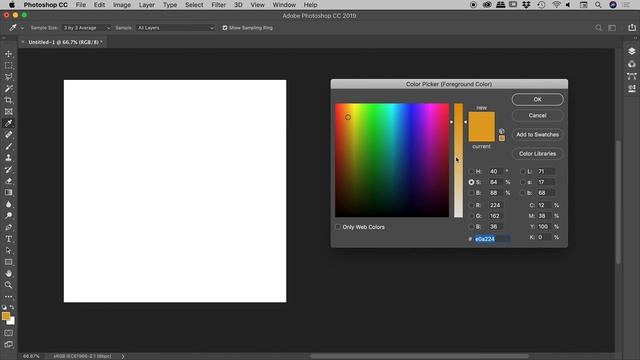
Task: Select the Lab L radio button
Action: point(522,171)
